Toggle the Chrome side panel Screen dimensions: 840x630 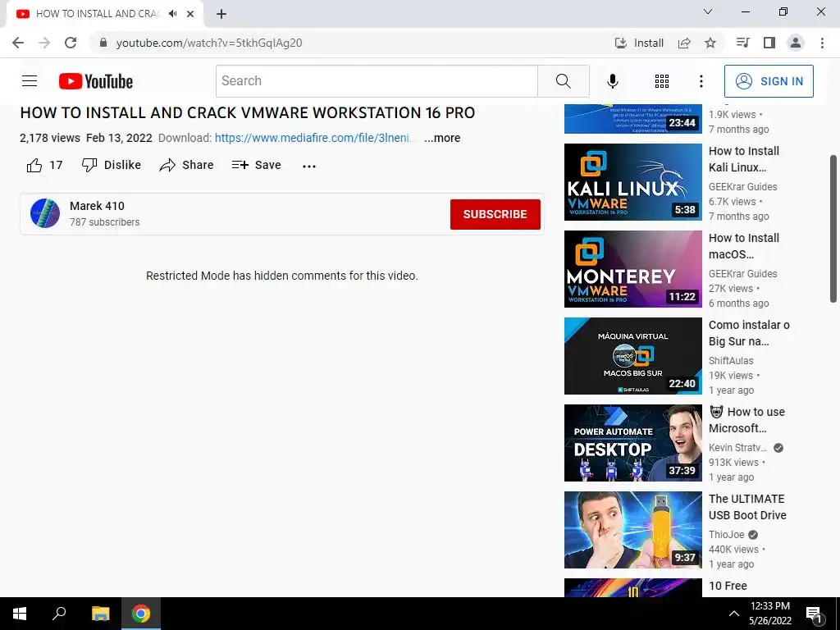pos(769,43)
